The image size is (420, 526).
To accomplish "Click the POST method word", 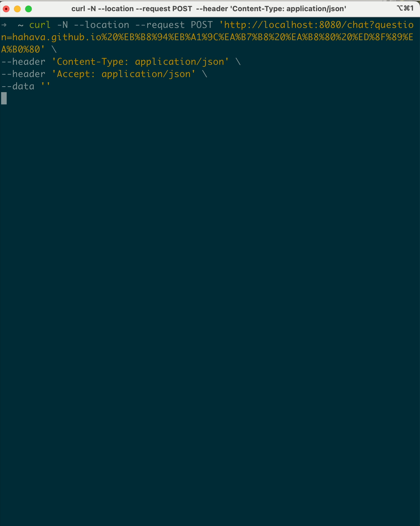I will click(202, 25).
